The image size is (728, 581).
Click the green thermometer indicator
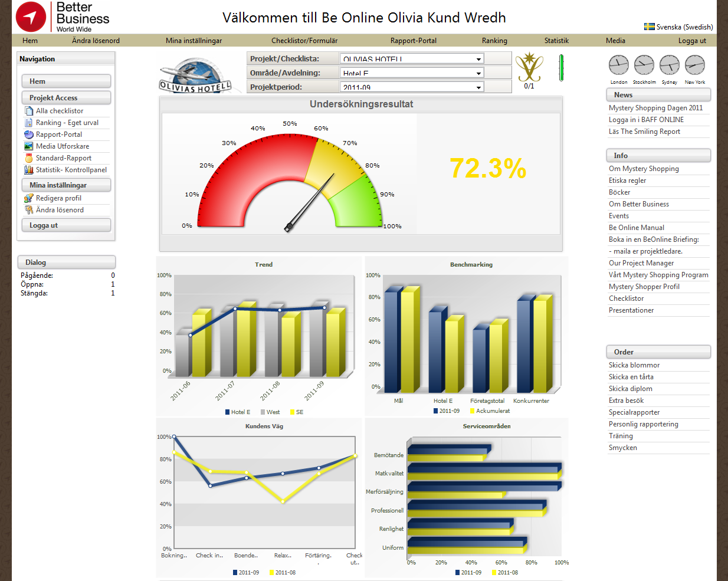point(561,67)
